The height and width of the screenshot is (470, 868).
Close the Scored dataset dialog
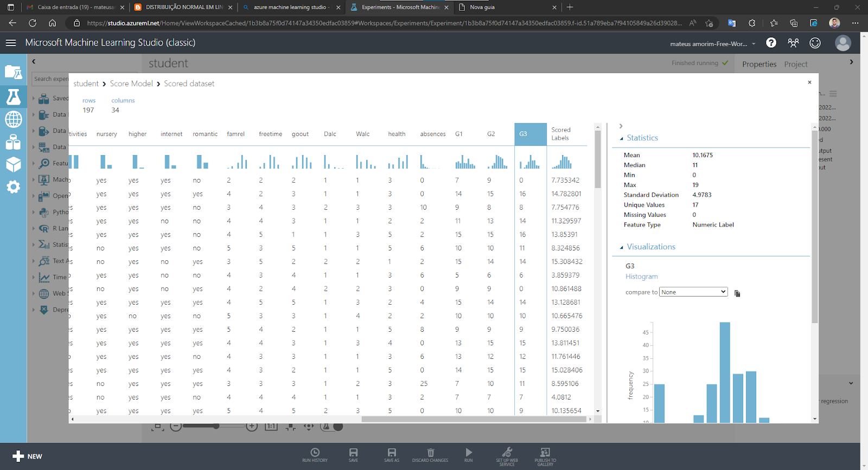(809, 82)
